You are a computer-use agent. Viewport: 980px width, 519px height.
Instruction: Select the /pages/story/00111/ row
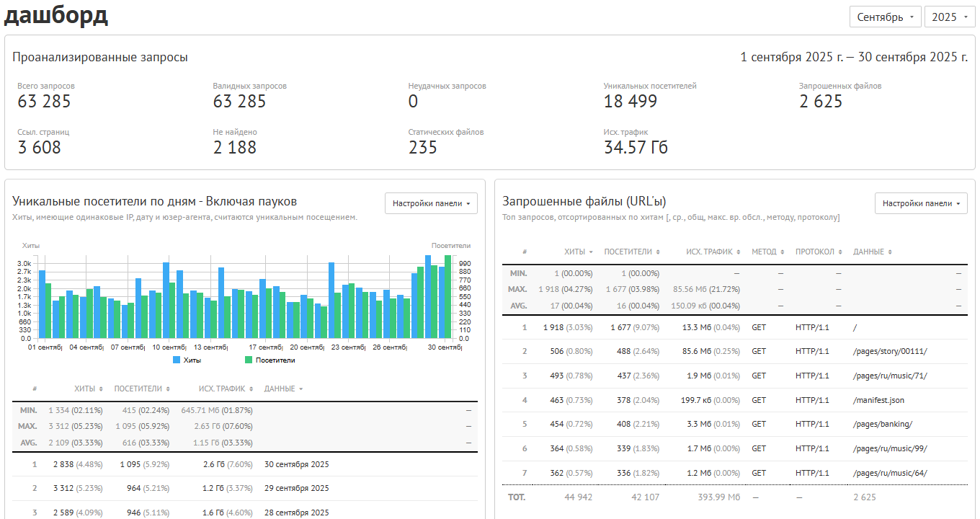click(x=735, y=351)
